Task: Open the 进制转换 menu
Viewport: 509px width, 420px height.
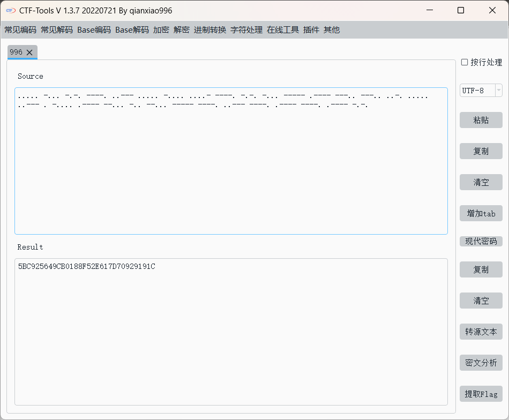Action: [210, 30]
